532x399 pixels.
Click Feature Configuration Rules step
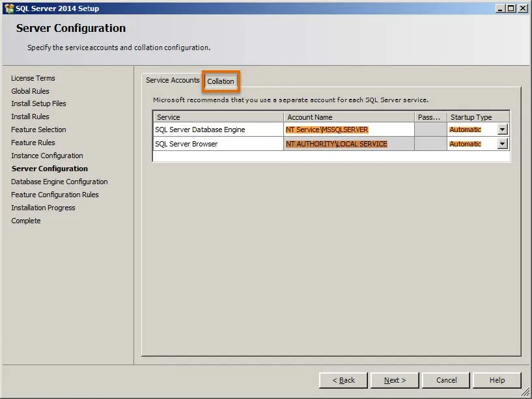(x=55, y=195)
